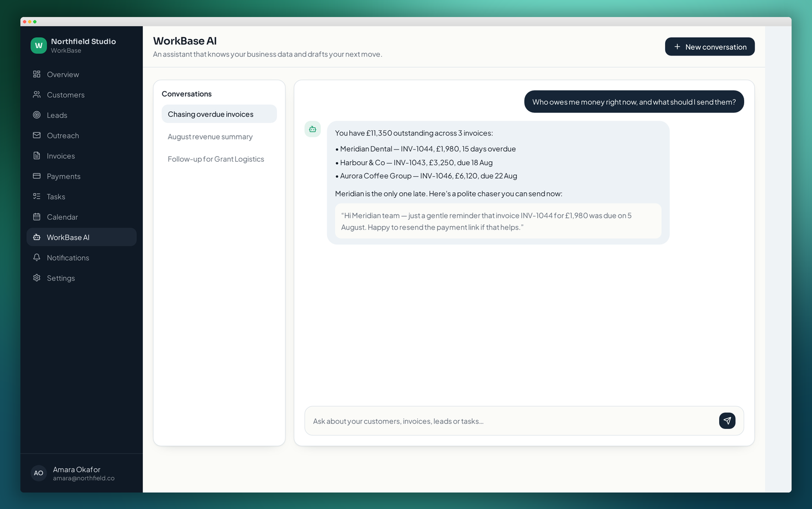The width and height of the screenshot is (812, 509).
Task: Open August revenue summary conversation
Action: pyautogui.click(x=219, y=137)
